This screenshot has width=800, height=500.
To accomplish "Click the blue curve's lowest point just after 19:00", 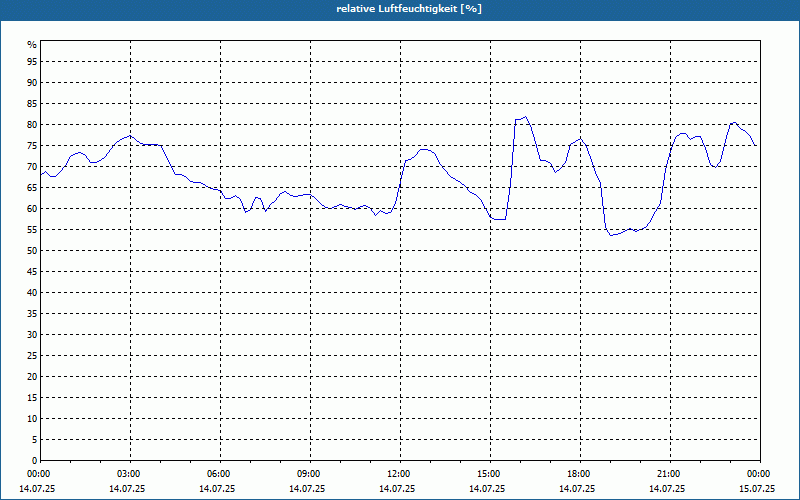I will point(611,235).
